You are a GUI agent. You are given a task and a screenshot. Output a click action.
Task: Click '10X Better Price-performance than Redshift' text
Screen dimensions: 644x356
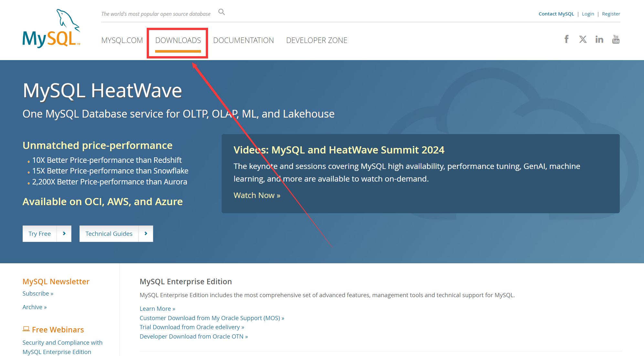107,160
